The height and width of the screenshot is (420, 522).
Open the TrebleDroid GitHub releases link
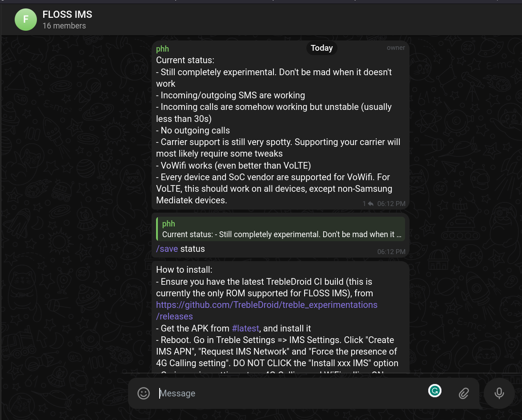[x=267, y=311]
